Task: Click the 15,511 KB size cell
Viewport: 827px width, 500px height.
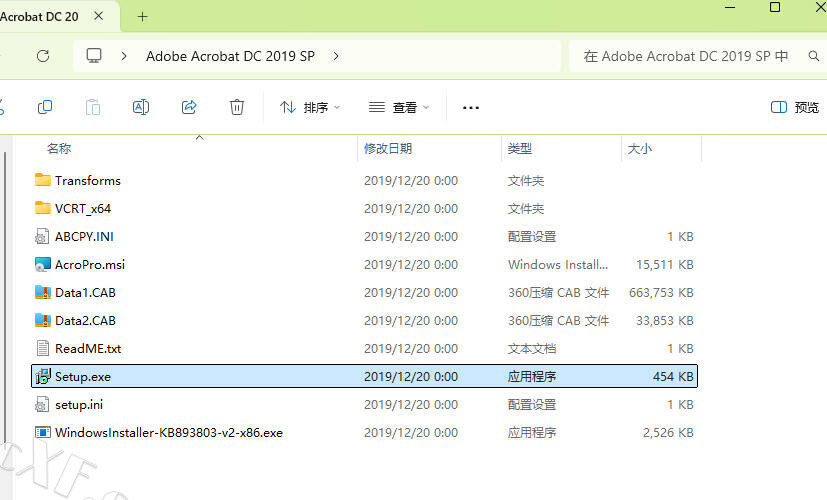Action: 665,264
